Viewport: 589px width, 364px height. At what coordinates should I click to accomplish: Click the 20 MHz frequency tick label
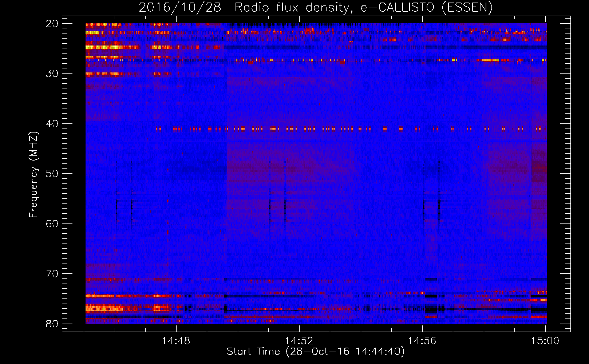(52, 24)
